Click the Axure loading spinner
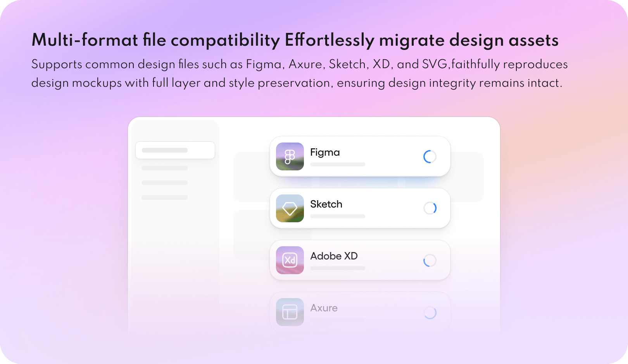Screen dimensions: 628x364 pyautogui.click(x=430, y=312)
